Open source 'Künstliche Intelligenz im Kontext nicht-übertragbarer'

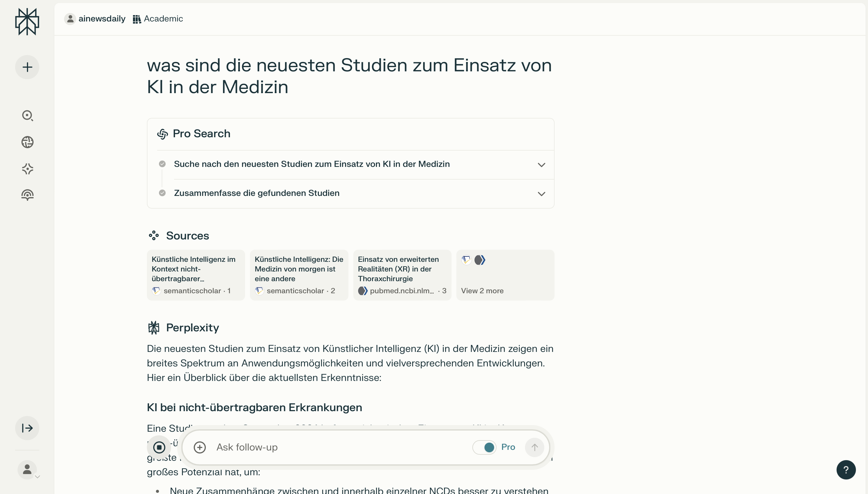pyautogui.click(x=196, y=275)
